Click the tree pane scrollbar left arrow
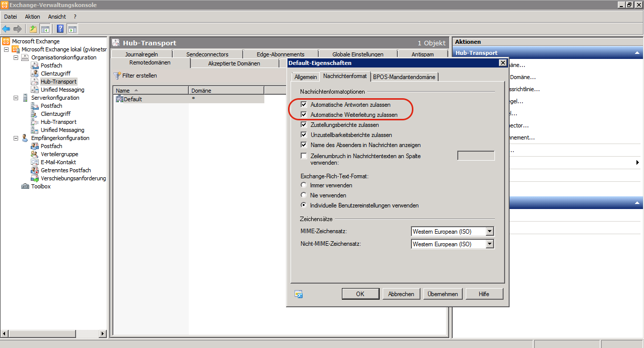644x348 pixels. point(4,333)
